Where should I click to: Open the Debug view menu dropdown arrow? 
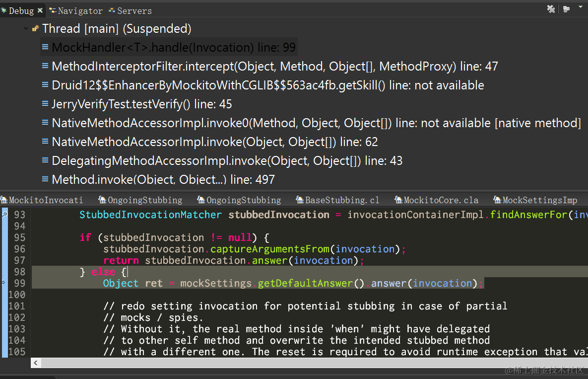click(581, 7)
